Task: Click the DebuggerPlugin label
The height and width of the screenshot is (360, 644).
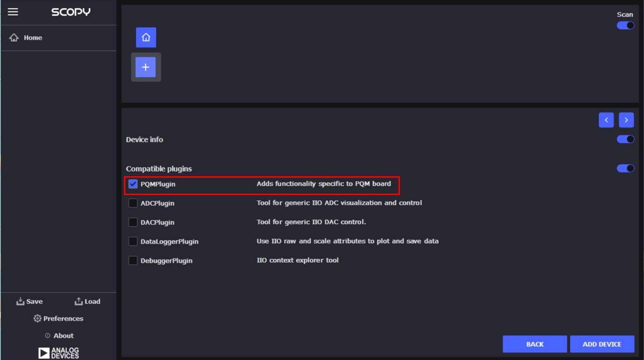Action: tap(167, 261)
